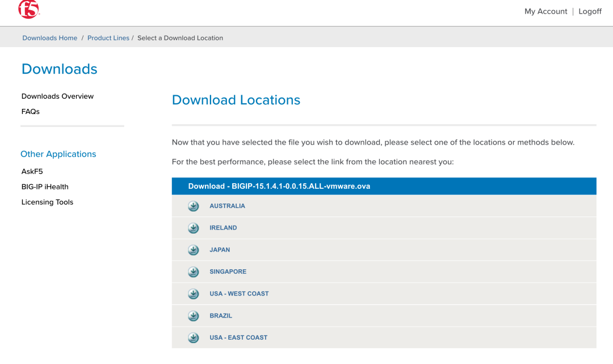The height and width of the screenshot is (364, 613).
Task: Choose the SINGAPORE download link
Action: coord(228,272)
